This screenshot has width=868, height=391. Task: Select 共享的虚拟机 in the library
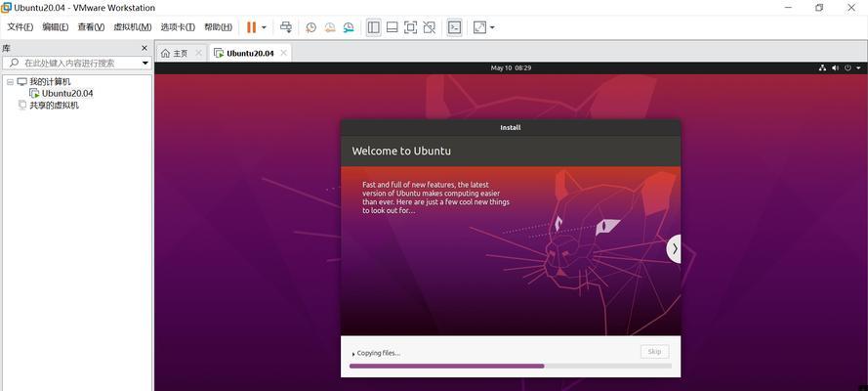pyautogui.click(x=54, y=106)
